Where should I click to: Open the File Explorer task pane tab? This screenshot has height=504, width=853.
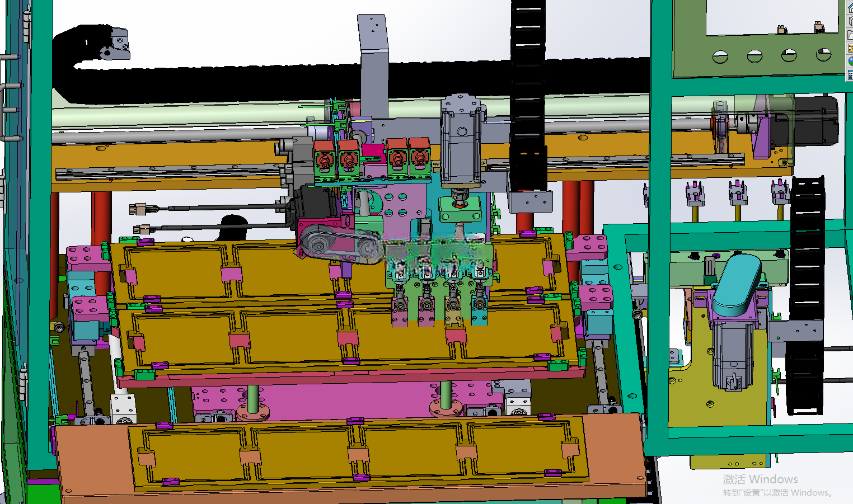(x=850, y=35)
